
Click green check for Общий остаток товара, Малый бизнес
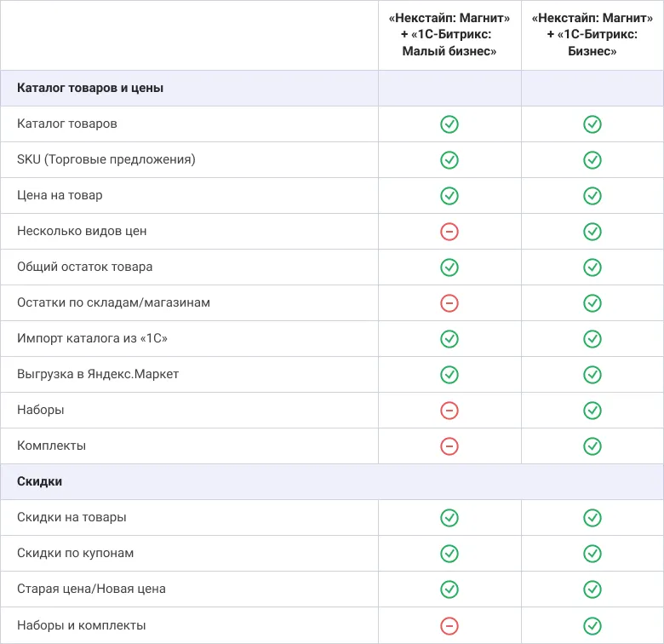(x=449, y=267)
